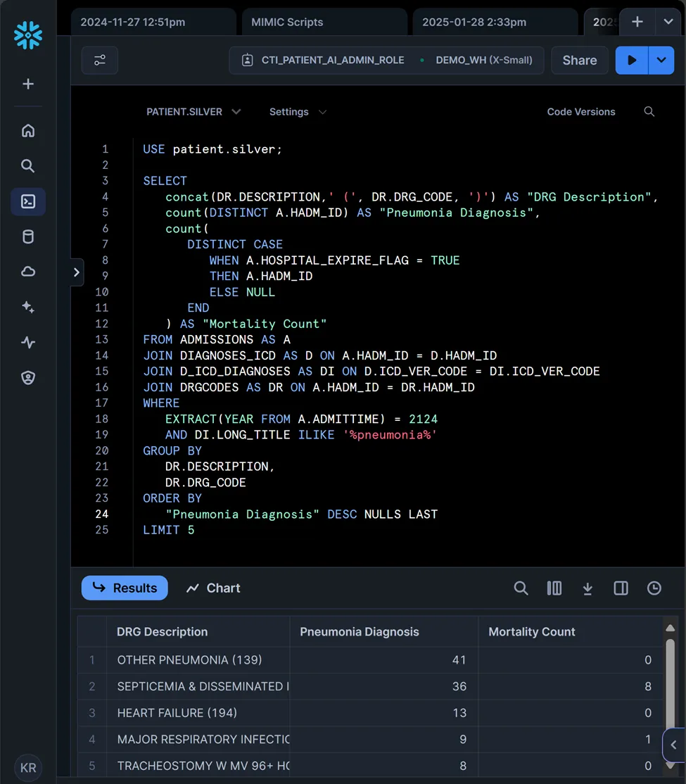Open the Home icon in sidebar
Screen dimensions: 686x784
click(28, 130)
